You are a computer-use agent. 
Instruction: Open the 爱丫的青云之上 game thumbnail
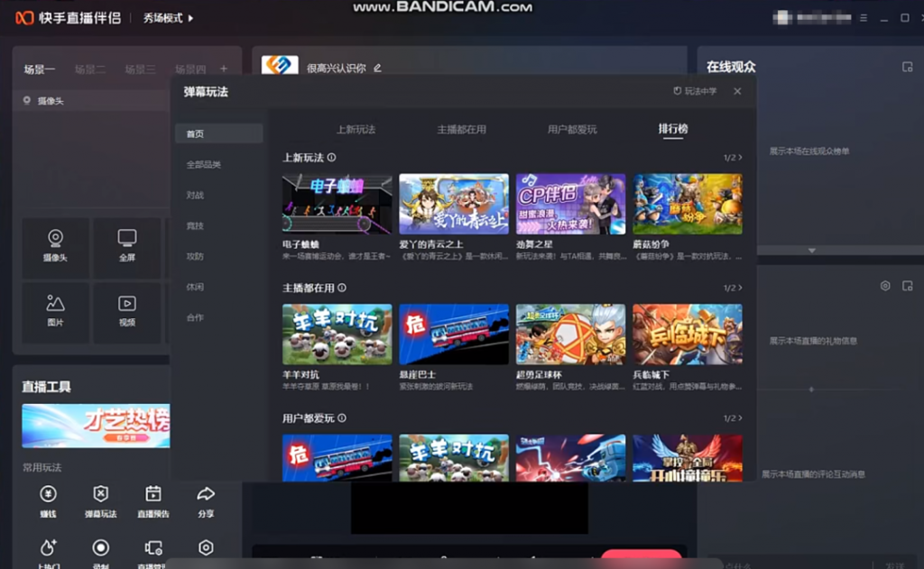tap(454, 204)
